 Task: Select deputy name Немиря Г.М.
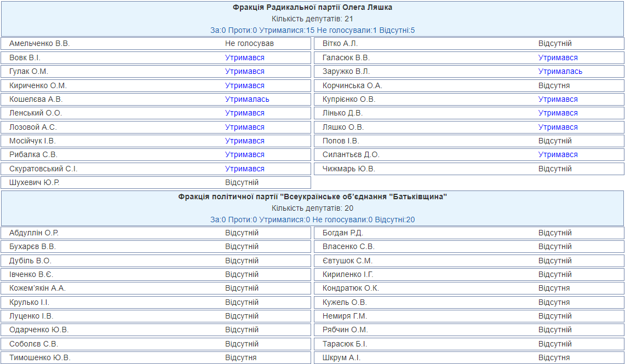pyautogui.click(x=345, y=316)
